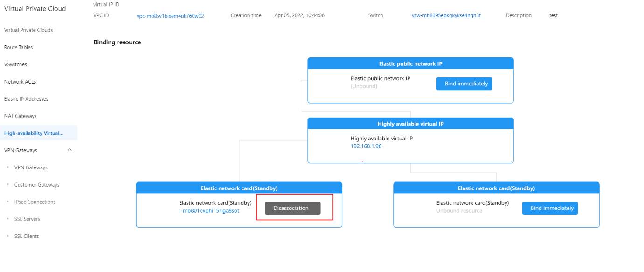Click the Highly available virtual IP header
644x272 pixels.
(x=410, y=124)
